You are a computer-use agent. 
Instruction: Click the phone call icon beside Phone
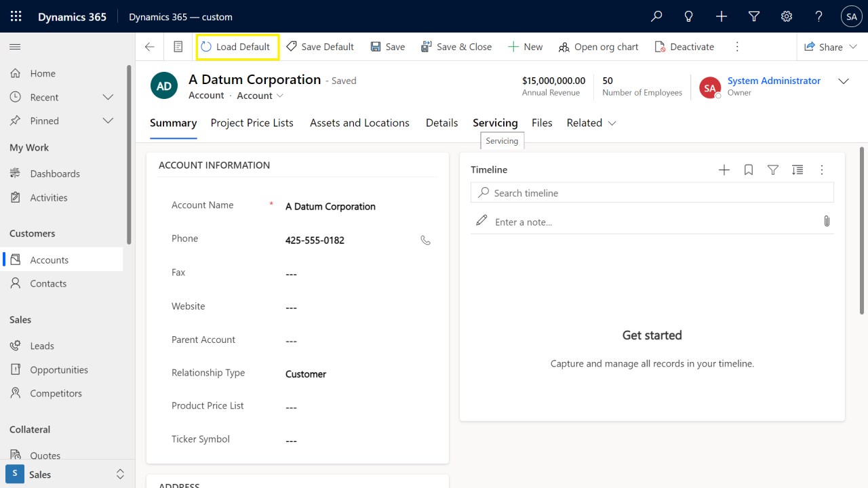(x=425, y=240)
